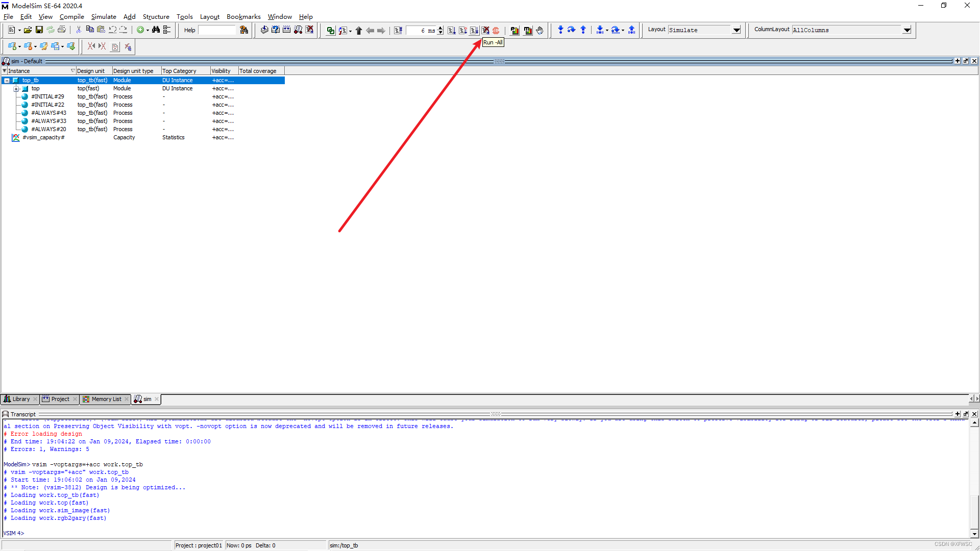This screenshot has width=980, height=551.
Task: Click the Continue Run icon
Action: tap(463, 31)
